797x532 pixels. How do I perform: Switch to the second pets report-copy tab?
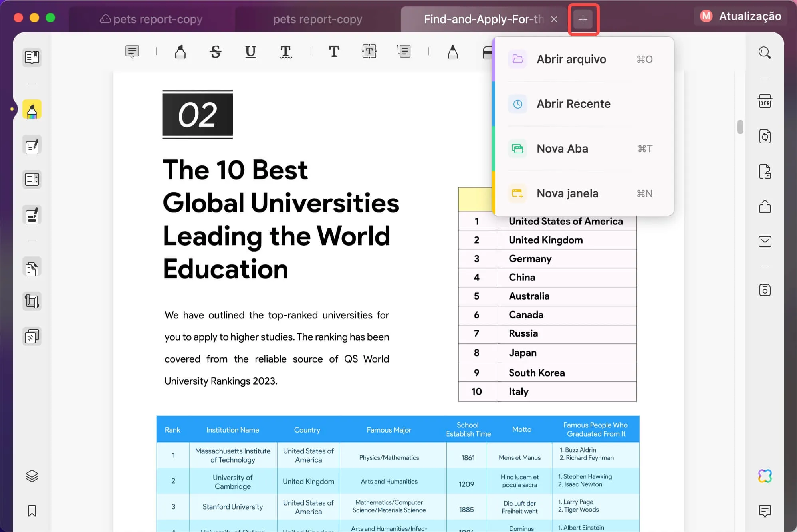tap(317, 19)
